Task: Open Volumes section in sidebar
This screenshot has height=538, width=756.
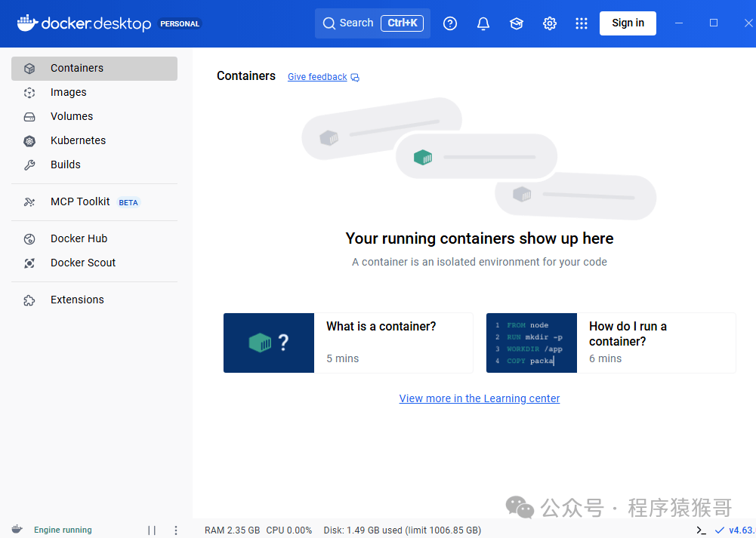Action: click(x=71, y=116)
